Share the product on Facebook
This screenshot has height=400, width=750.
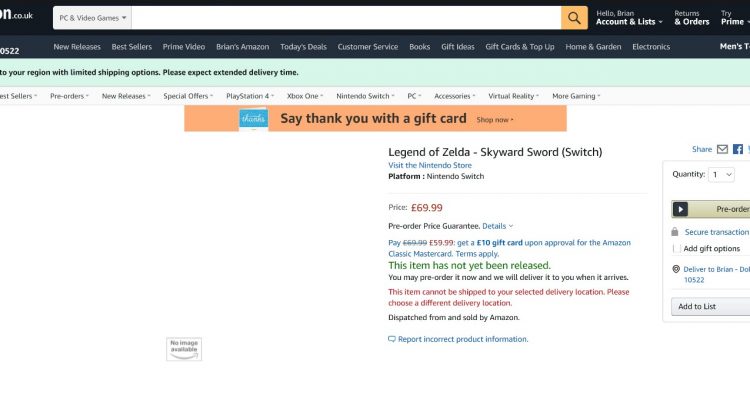coord(738,149)
